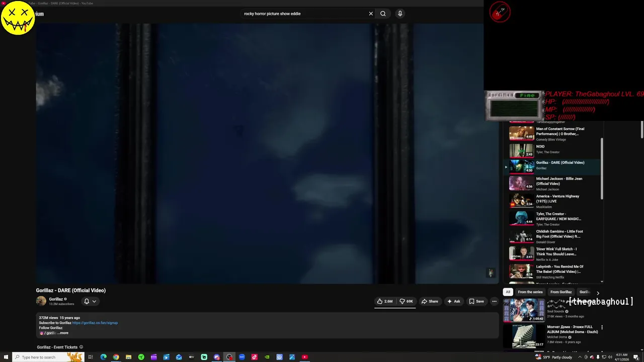Open volume control in system tray

coord(610,357)
